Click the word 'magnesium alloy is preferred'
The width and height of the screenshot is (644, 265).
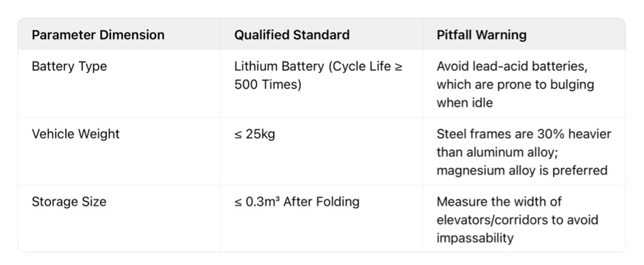coord(522,171)
